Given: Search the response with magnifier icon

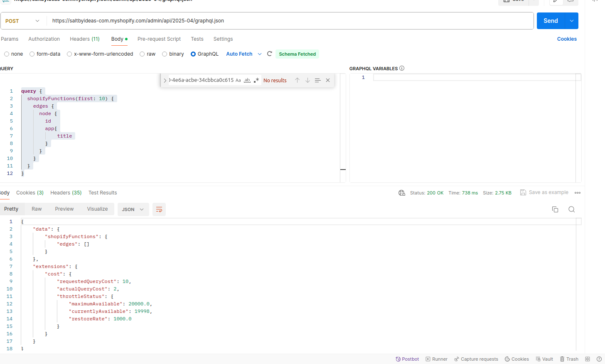Looking at the screenshot, I should pyautogui.click(x=572, y=209).
